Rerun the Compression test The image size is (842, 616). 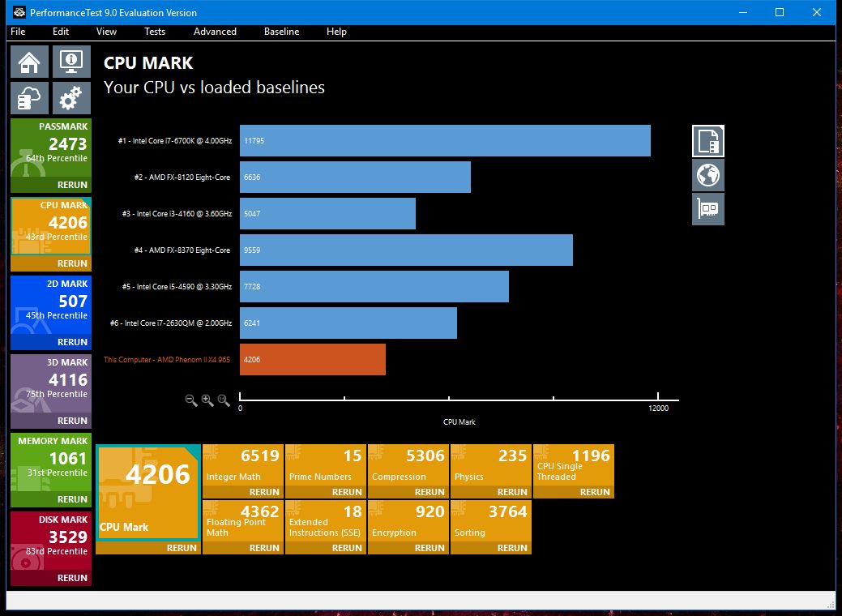[408, 492]
